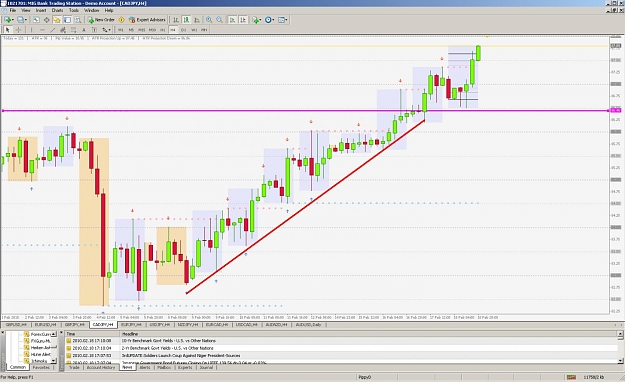Open the MetaEditor yellow icon
Screen dimensions: 625x382
click(x=122, y=20)
